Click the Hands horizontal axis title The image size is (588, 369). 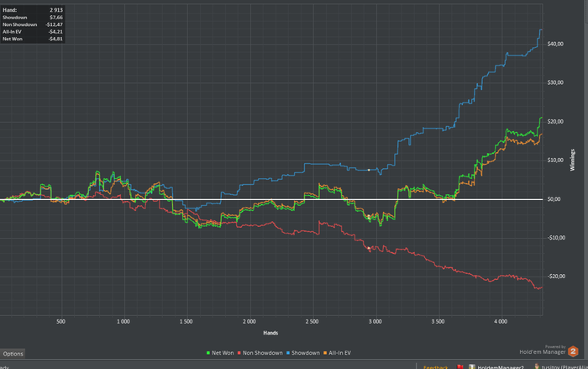(x=270, y=333)
